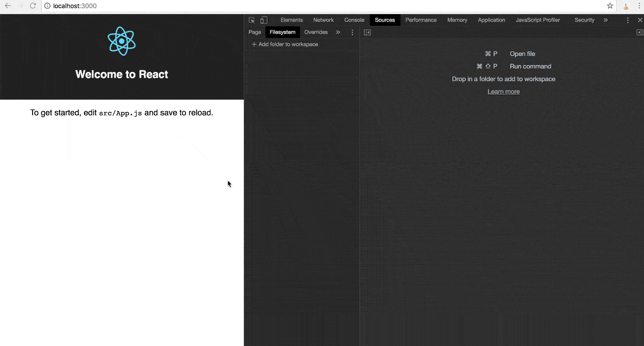Activate the inspect element picker icon
This screenshot has height=346, width=644.
point(252,20)
